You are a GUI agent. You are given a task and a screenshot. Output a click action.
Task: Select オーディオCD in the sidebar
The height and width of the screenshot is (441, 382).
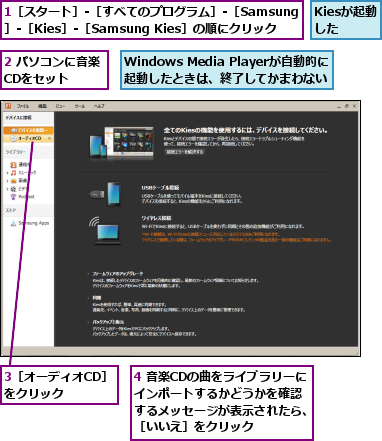point(29,138)
